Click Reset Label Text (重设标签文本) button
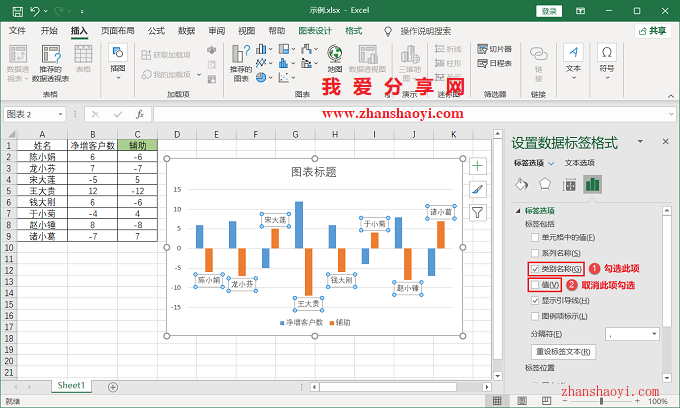The height and width of the screenshot is (408, 680). [563, 352]
